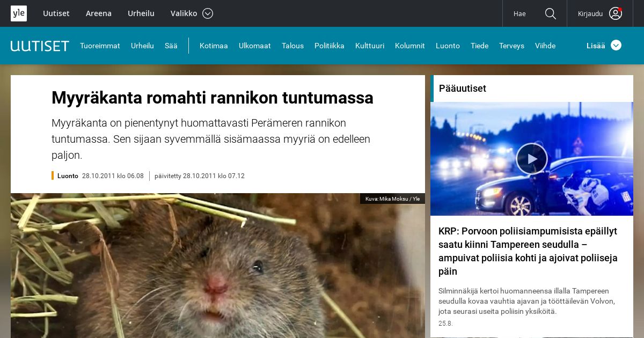Viewport: 644px width, 338px height.
Task: Open the Viihde section
Action: coord(545,46)
